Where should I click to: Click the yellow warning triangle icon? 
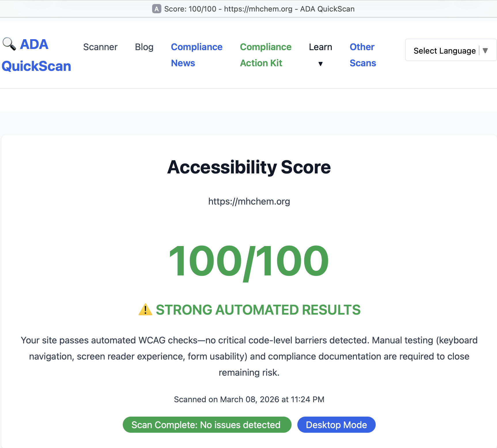pos(145,310)
